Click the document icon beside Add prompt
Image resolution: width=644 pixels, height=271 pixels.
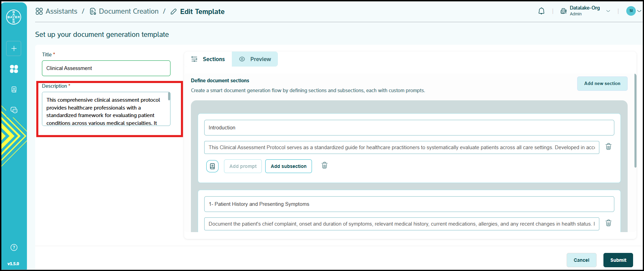coord(212,166)
